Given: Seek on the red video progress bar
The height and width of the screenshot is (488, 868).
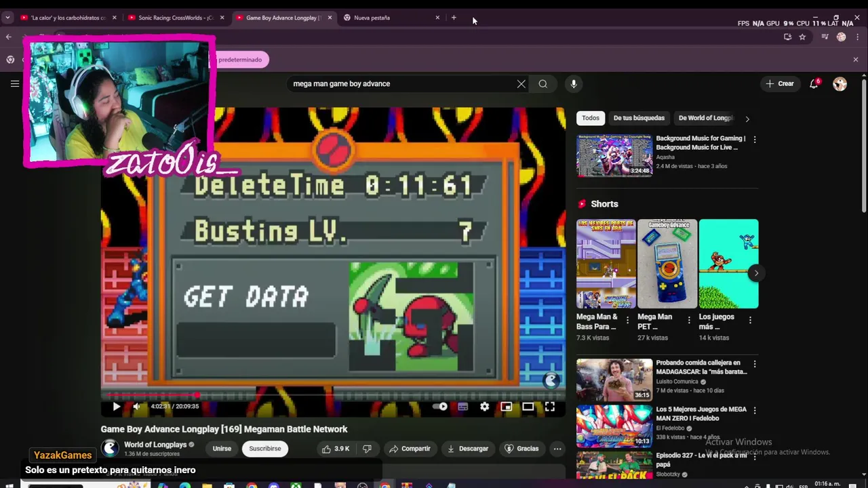Looking at the screenshot, I should 332,394.
